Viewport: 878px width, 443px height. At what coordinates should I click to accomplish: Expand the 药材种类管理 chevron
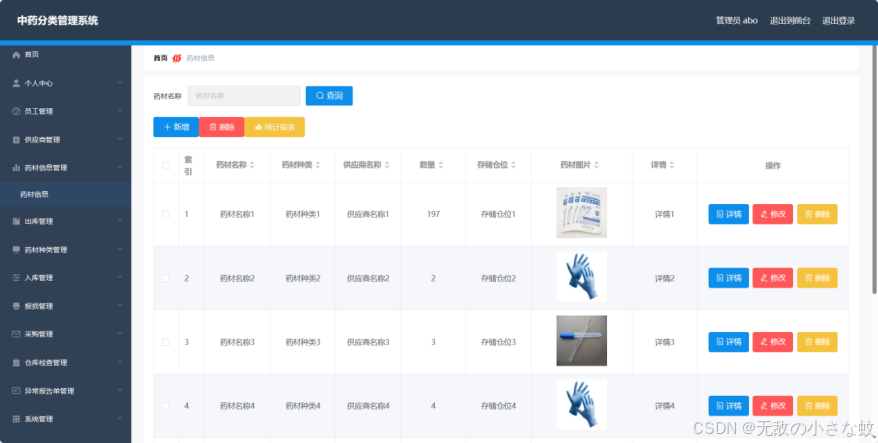coord(120,249)
